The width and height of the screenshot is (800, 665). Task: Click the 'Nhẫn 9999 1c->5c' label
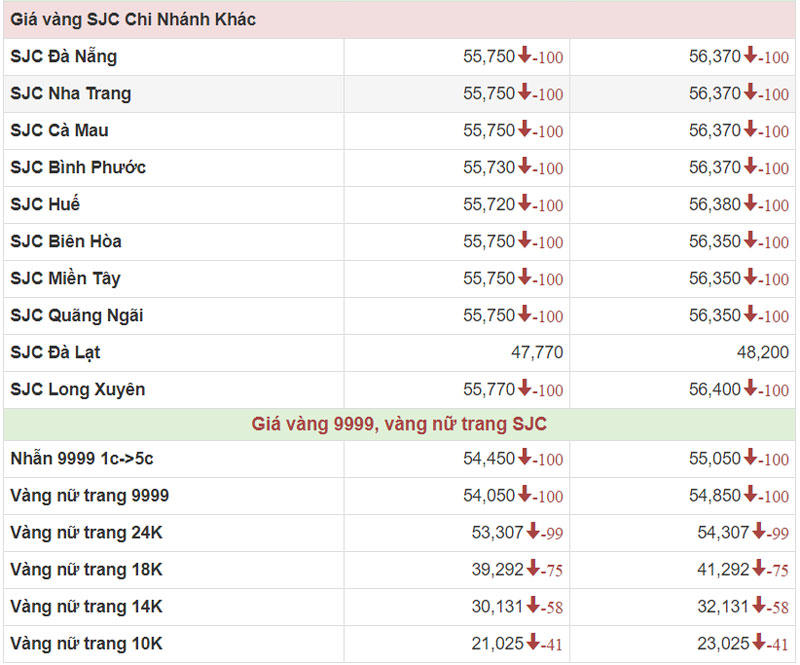tap(82, 458)
